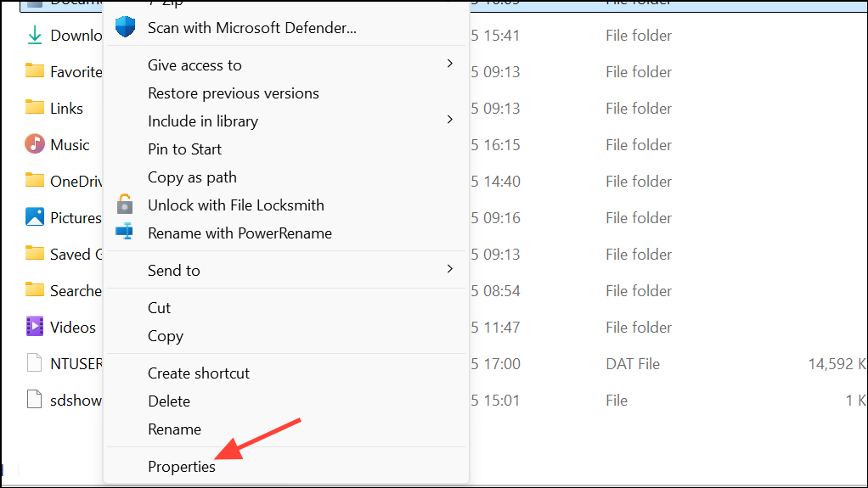Click the File Locksmith padlock icon
Screen dimensions: 868x488
tap(125, 205)
